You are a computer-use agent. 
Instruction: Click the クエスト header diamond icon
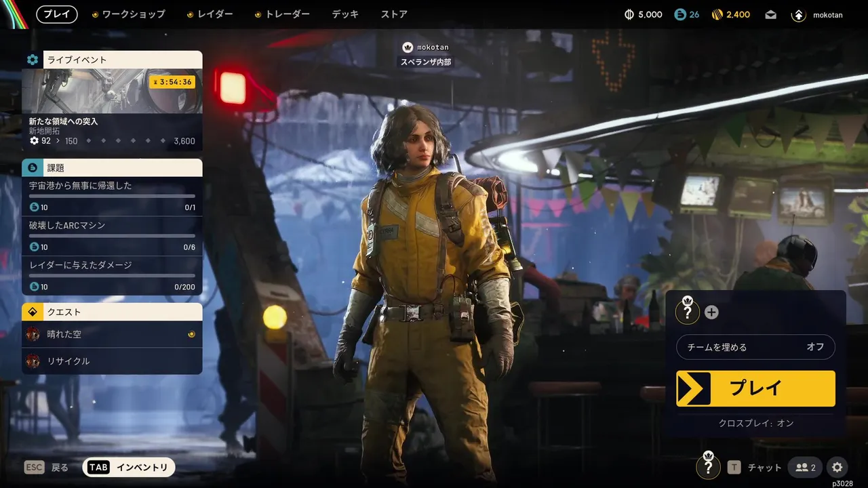click(x=32, y=312)
